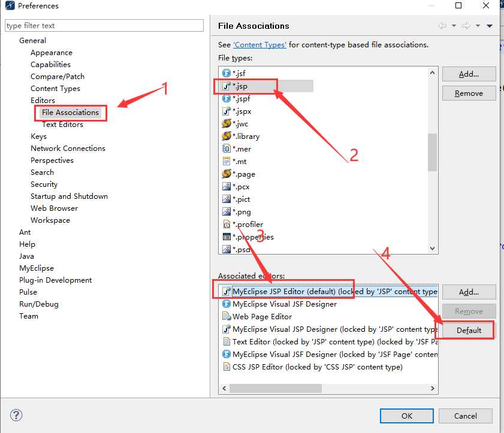Open the back history dropdown arrow
504x433 pixels.
[454, 26]
